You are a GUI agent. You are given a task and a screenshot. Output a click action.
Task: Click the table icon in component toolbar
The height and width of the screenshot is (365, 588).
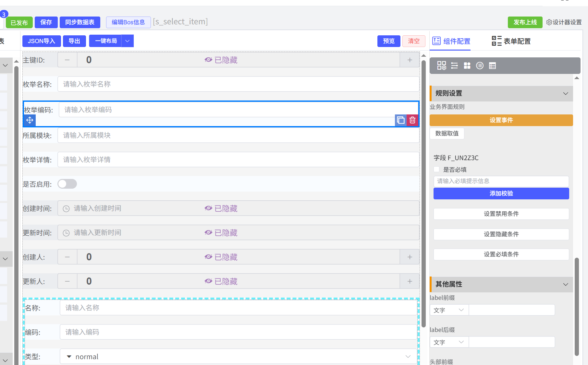(492, 66)
